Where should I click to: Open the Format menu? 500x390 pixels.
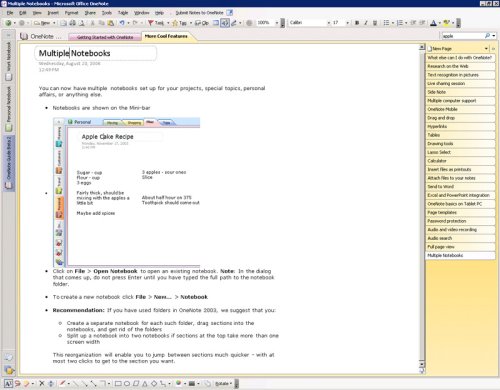coord(71,13)
